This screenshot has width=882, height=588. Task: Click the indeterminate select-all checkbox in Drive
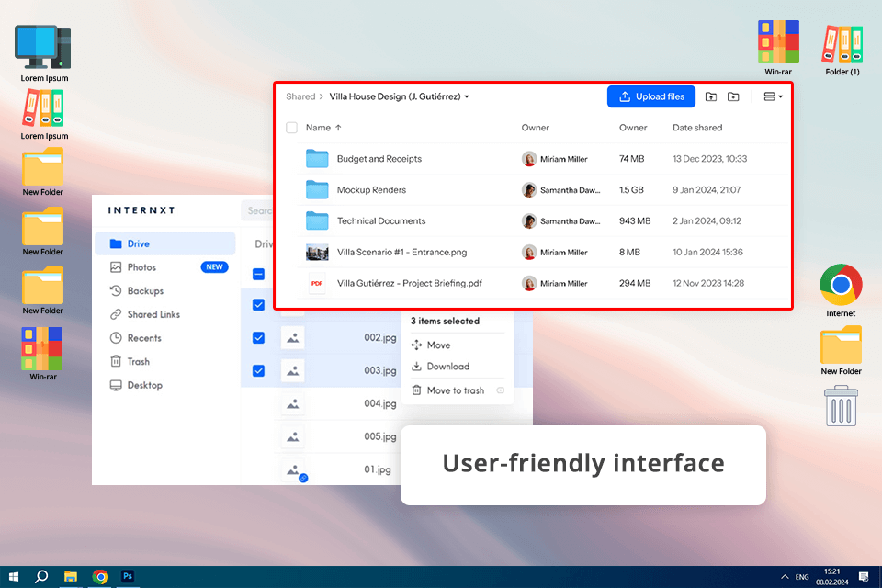pos(259,274)
